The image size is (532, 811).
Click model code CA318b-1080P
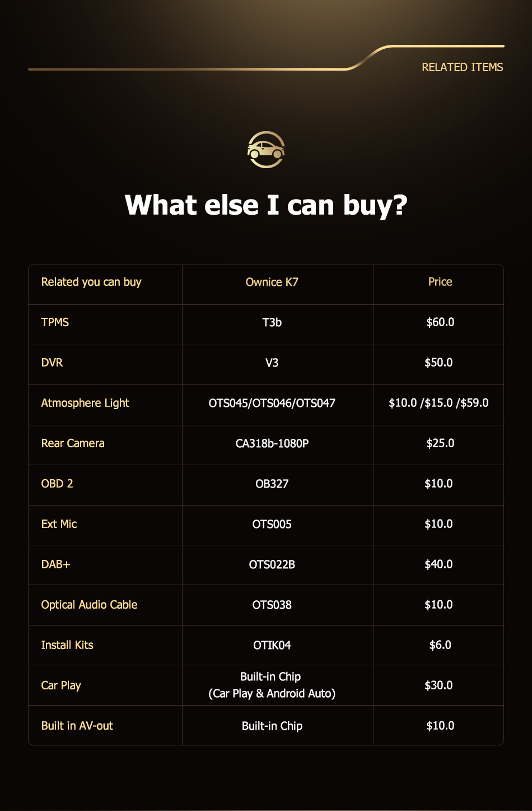pyautogui.click(x=272, y=443)
